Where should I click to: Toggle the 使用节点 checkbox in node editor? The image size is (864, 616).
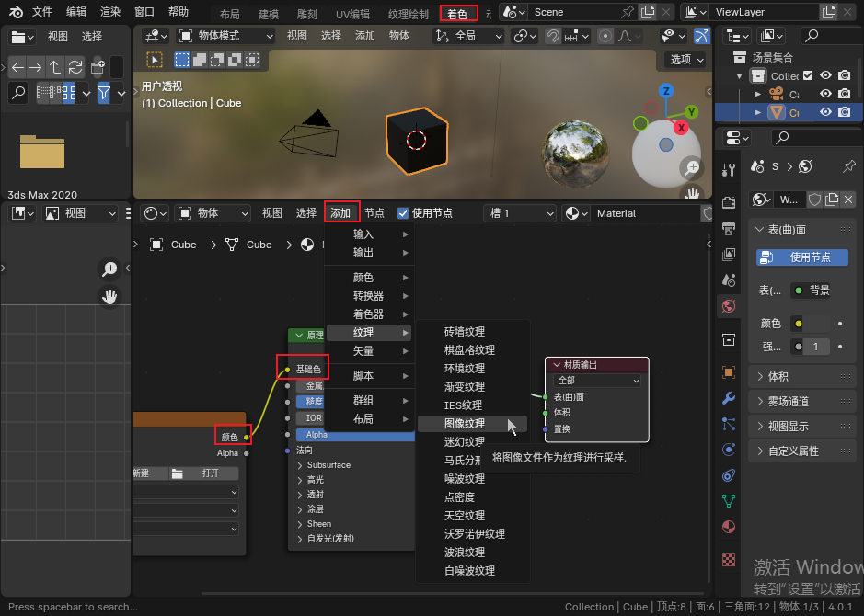[403, 213]
